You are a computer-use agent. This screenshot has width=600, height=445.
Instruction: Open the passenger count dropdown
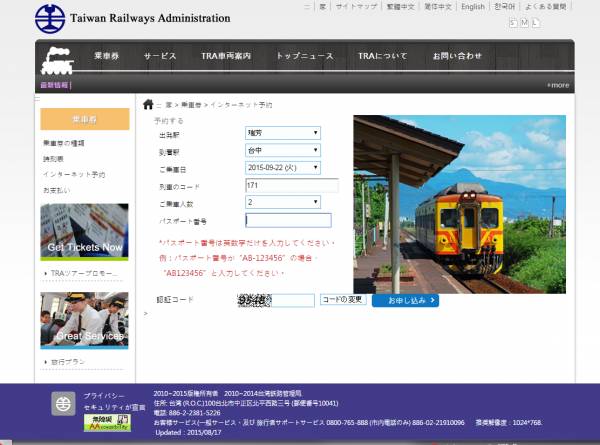coord(283,202)
